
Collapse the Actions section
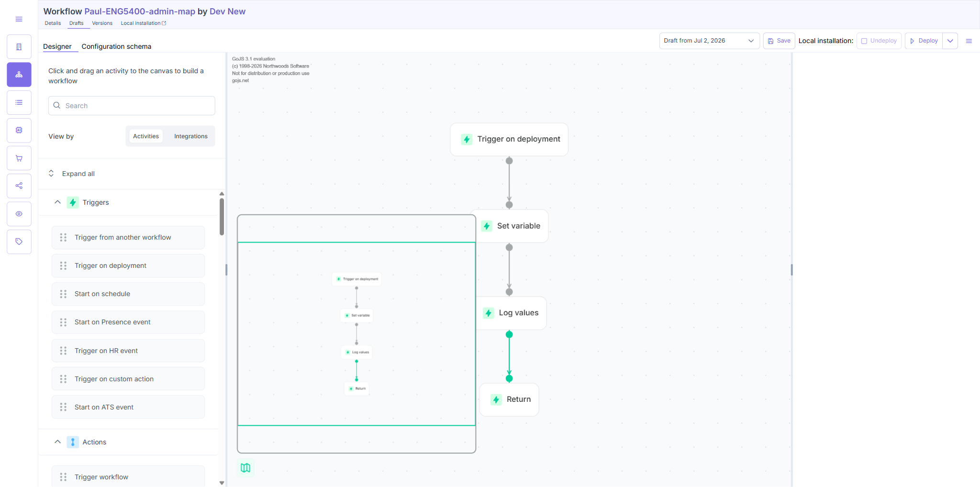[x=57, y=442]
